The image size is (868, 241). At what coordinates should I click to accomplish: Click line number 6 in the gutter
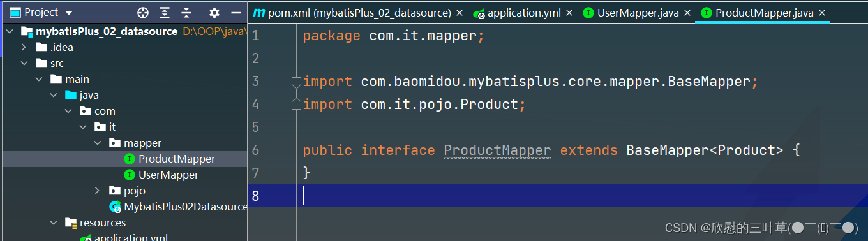(256, 150)
